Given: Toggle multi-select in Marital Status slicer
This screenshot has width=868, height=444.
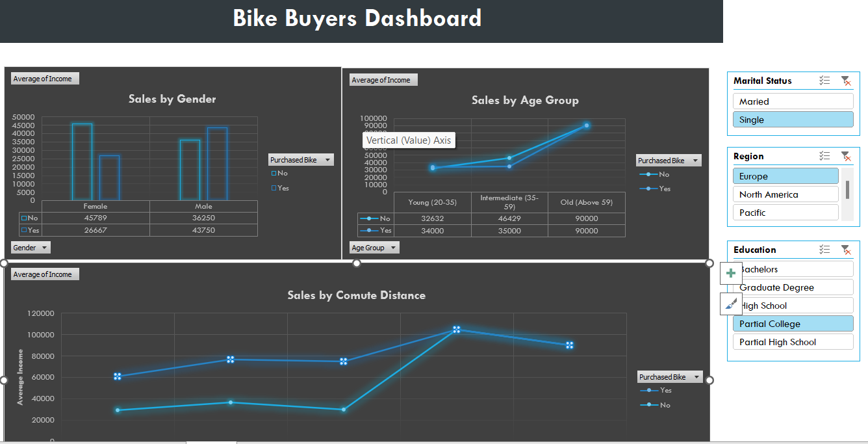Looking at the screenshot, I should pyautogui.click(x=824, y=81).
